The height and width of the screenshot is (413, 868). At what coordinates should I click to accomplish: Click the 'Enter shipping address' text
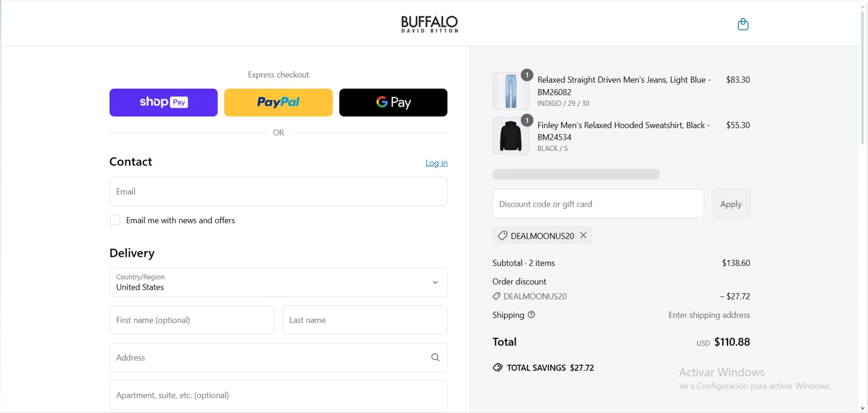coord(709,315)
